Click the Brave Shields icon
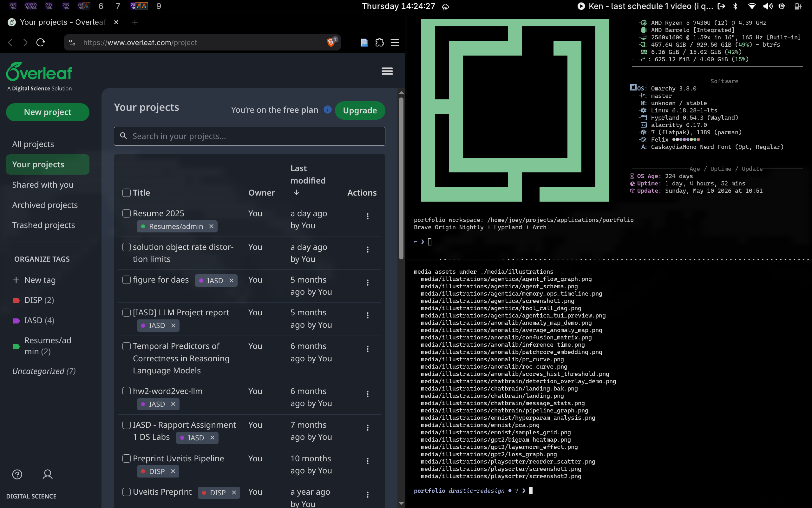Viewport: 812px width, 508px height. (x=331, y=42)
